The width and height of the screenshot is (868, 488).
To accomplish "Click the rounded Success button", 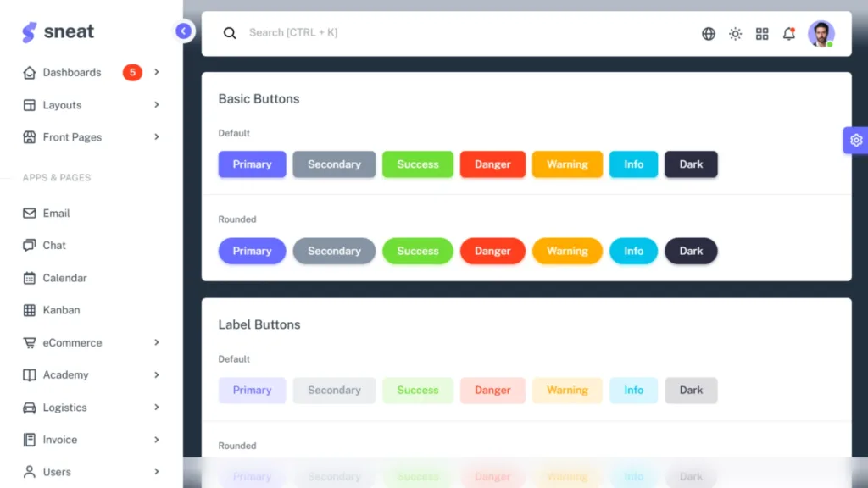I will coord(417,251).
